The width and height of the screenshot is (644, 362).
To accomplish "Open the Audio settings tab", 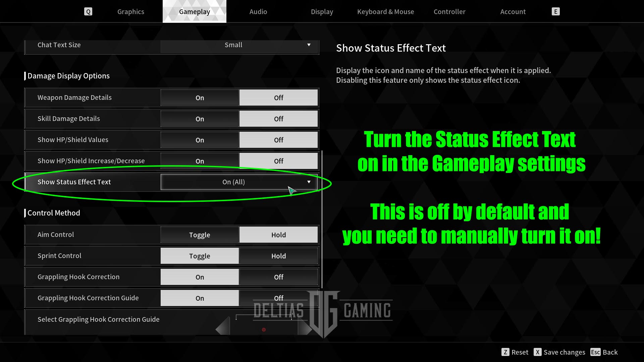I will (258, 11).
